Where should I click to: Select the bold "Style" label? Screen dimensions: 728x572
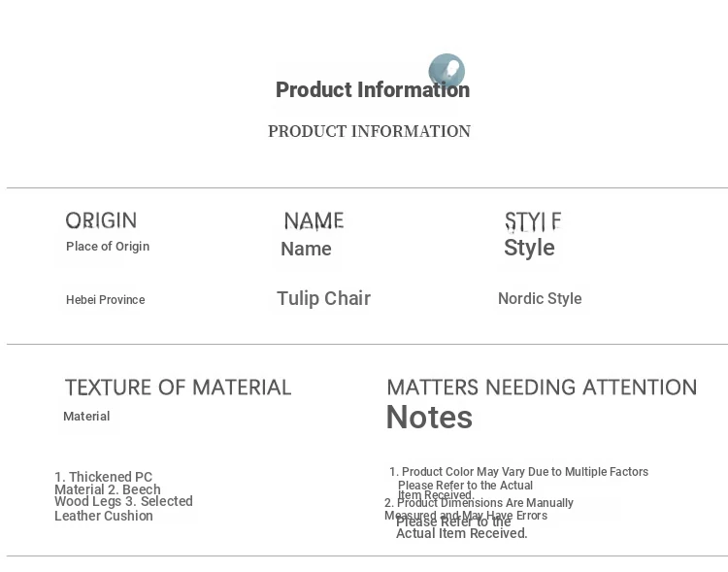(529, 248)
